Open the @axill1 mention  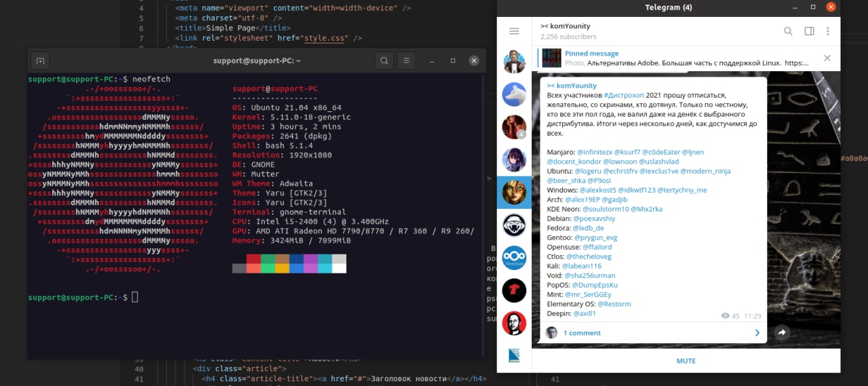pos(585,313)
